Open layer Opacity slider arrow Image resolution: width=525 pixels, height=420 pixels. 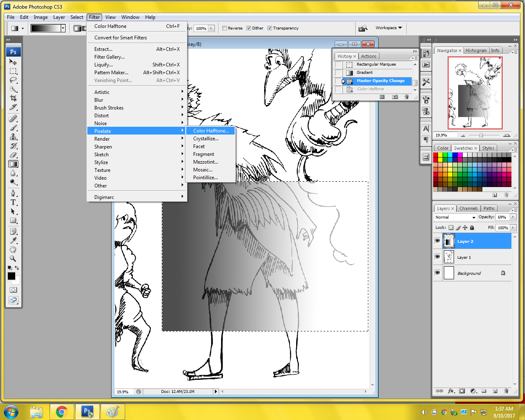513,217
